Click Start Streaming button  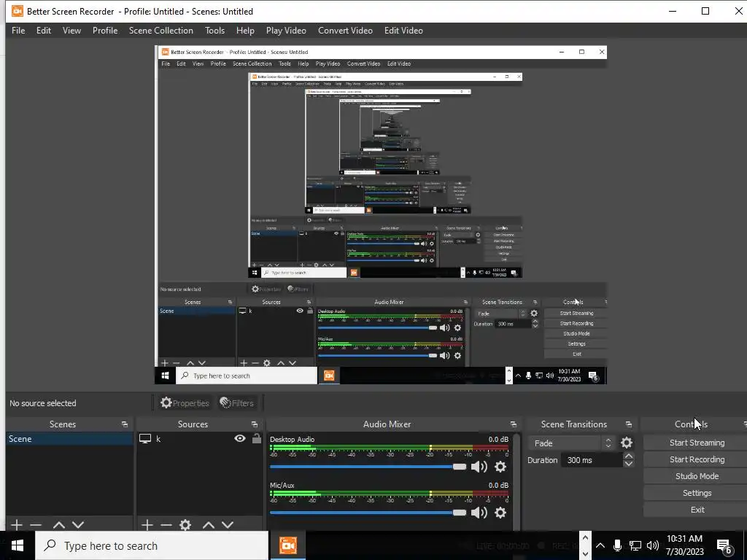pos(697,443)
